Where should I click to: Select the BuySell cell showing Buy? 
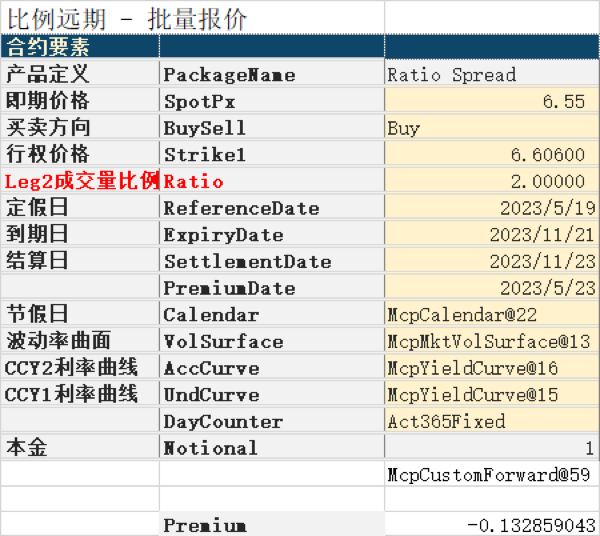coord(491,128)
